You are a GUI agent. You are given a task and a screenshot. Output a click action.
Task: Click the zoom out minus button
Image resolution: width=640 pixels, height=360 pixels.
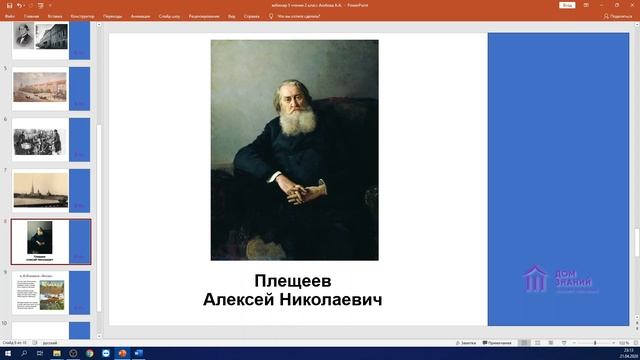pyautogui.click(x=574, y=343)
